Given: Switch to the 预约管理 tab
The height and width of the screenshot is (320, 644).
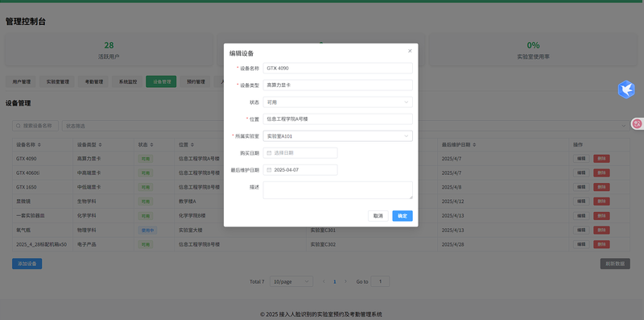Looking at the screenshot, I should pos(196,81).
